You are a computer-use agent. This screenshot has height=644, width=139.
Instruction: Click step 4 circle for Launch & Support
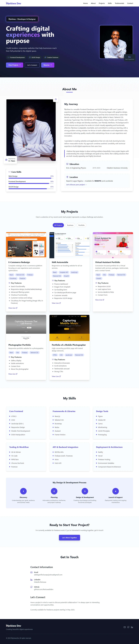pos(115,491)
